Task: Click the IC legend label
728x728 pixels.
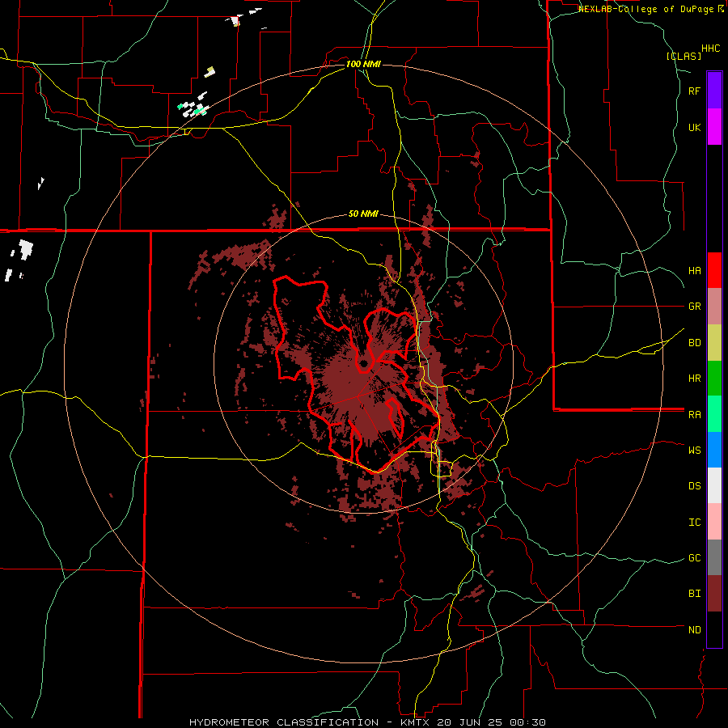Action: tap(695, 523)
